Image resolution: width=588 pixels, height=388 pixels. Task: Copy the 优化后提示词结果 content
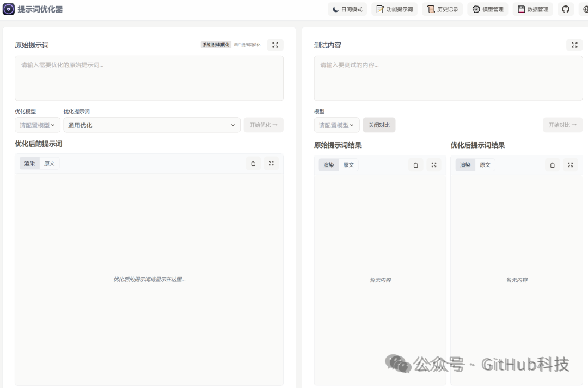(x=552, y=165)
